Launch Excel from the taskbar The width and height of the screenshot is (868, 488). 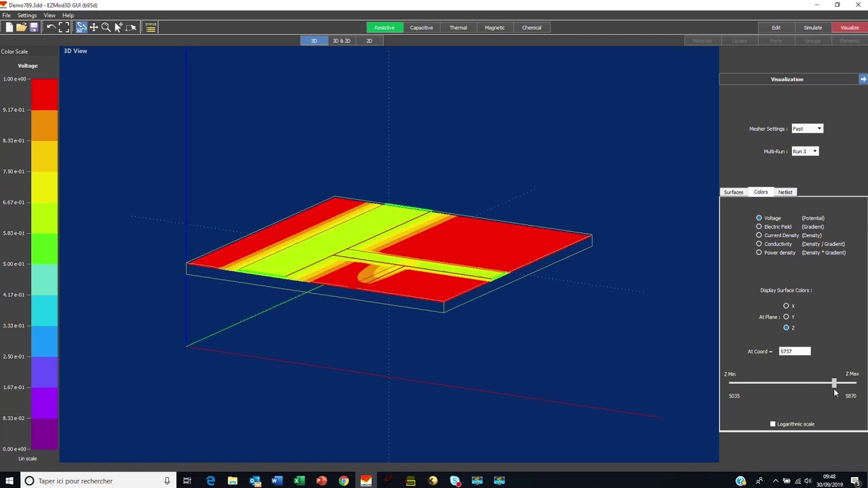pos(299,481)
